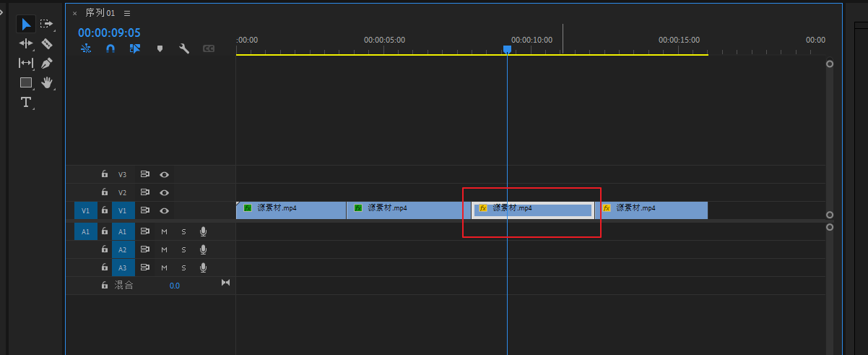Select the first 源素材.mp4 clip on V1
Viewport: 868px width, 355px height.
(x=291, y=209)
